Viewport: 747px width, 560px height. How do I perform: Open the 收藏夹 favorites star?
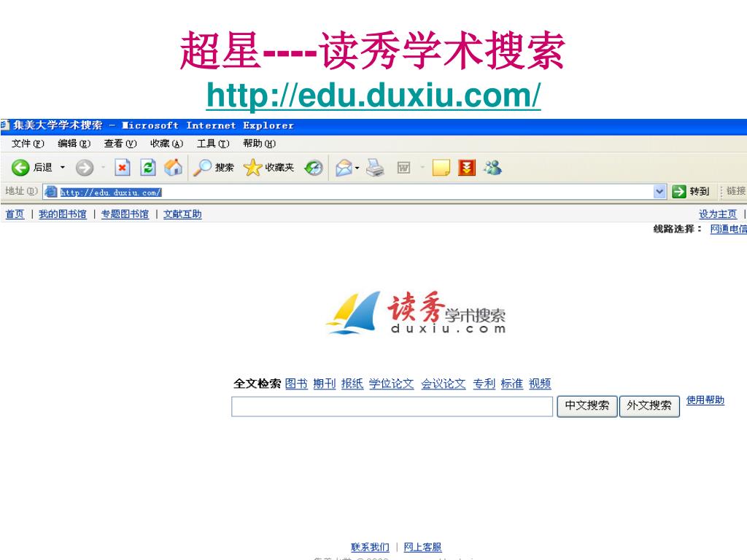point(268,168)
